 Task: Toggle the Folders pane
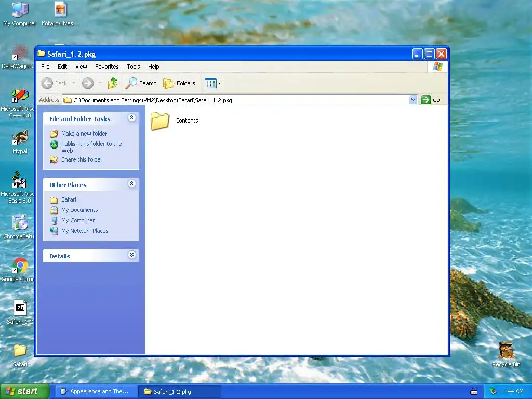click(179, 83)
